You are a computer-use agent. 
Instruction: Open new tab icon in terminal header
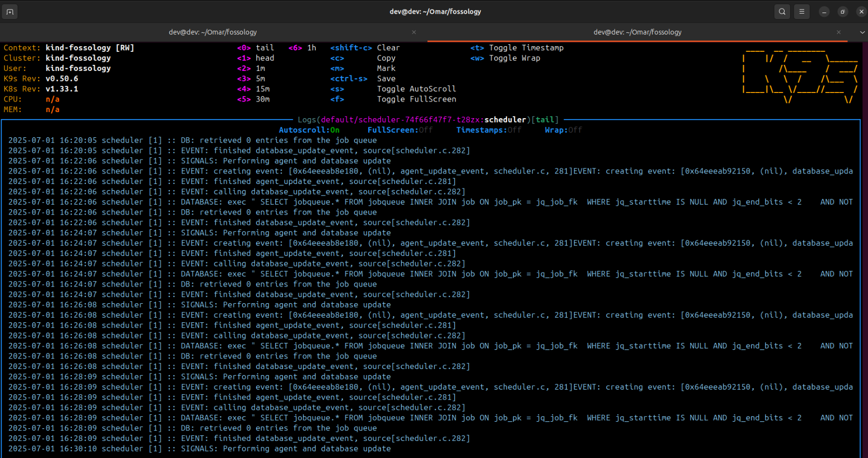click(10, 12)
